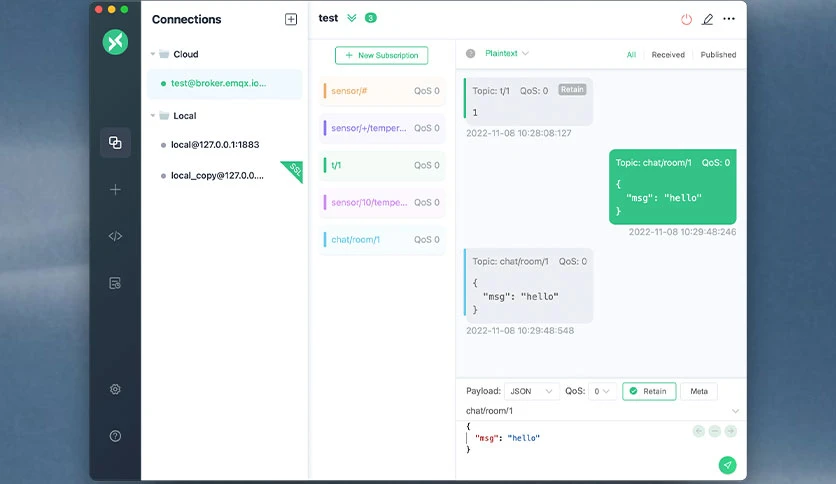Open the Help question-mark icon in sidebar
836x484 pixels.
tap(115, 436)
